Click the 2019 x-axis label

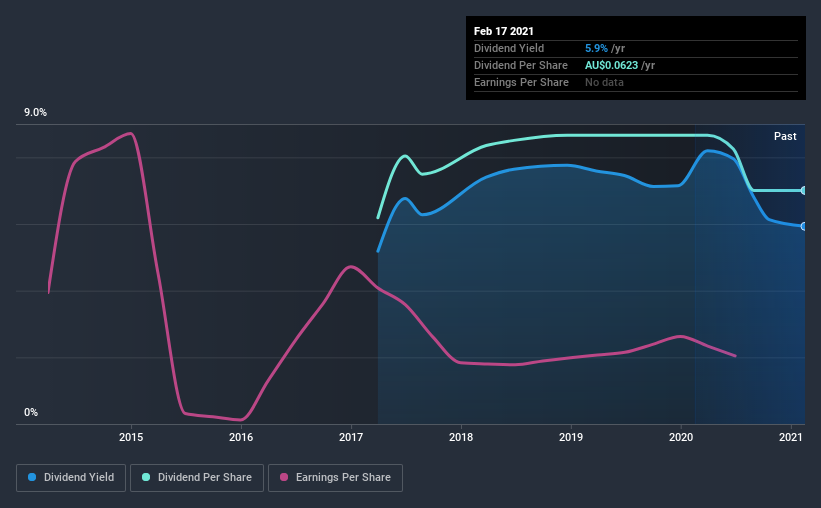[x=571, y=437]
